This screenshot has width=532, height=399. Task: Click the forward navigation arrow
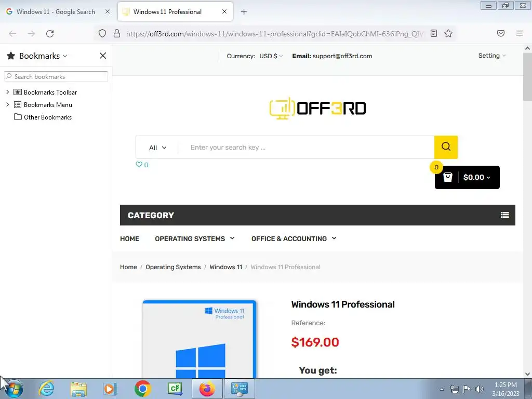click(x=31, y=34)
